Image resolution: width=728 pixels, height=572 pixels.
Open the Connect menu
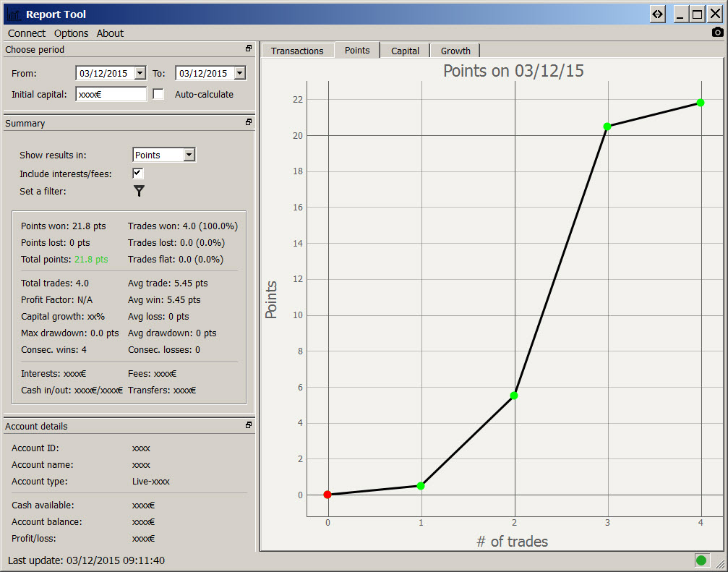[27, 33]
